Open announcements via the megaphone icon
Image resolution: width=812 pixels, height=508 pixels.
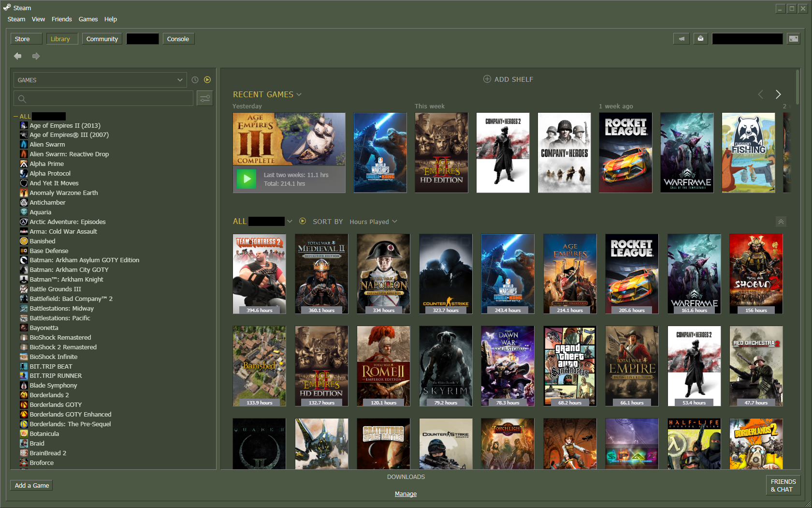(x=681, y=38)
